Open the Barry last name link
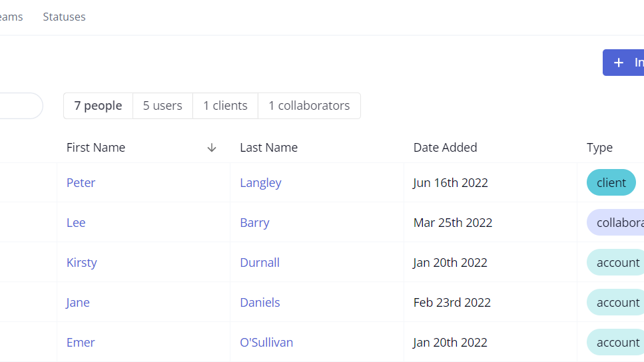644x362 pixels. pos(254,223)
